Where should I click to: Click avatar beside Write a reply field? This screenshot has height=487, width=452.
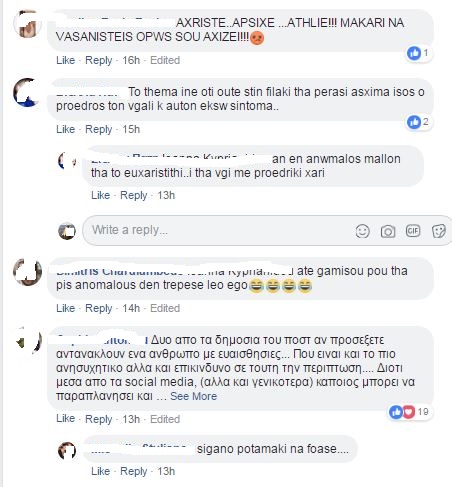67,231
